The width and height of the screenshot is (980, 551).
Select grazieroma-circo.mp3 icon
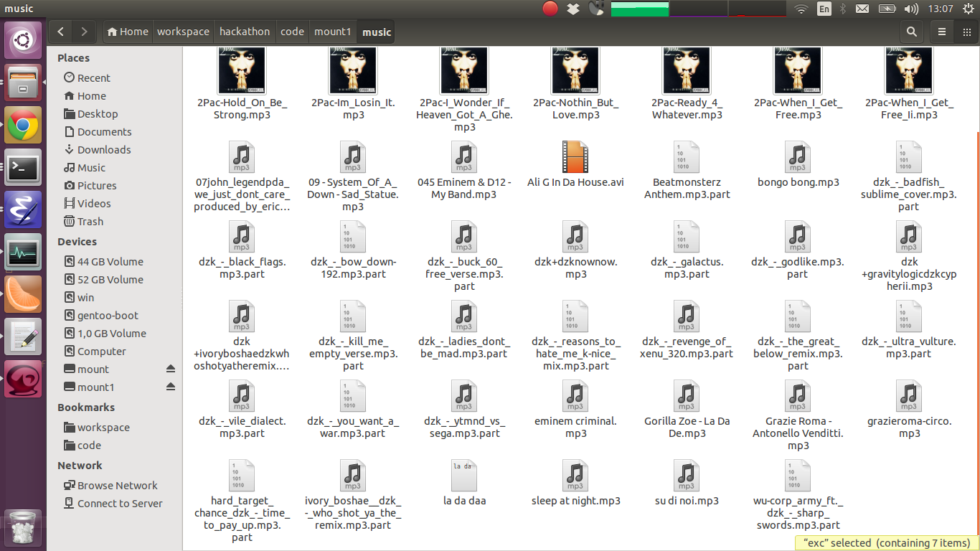pos(909,396)
